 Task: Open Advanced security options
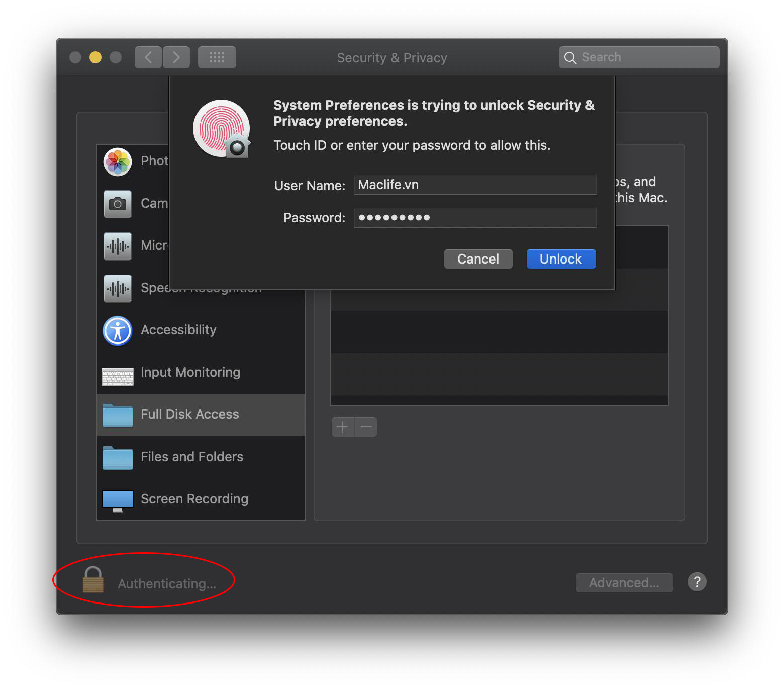624,582
